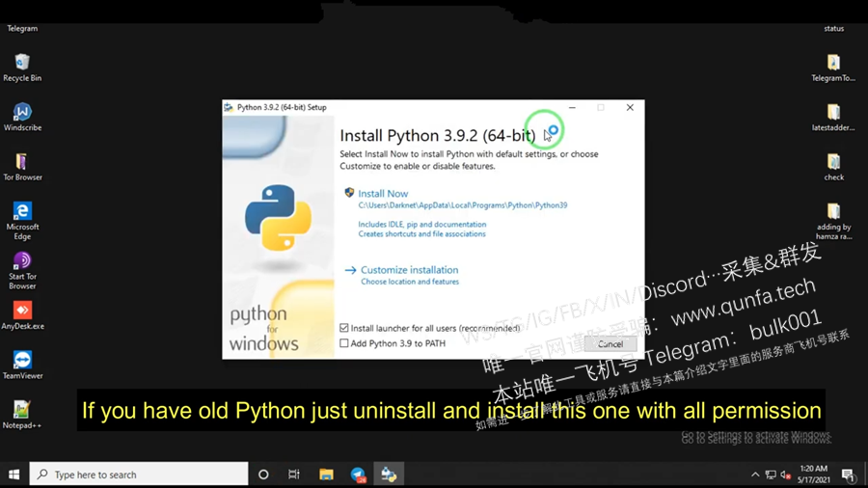Screen dimensions: 868x488
Task: Open the notification center icon
Action: point(848,474)
